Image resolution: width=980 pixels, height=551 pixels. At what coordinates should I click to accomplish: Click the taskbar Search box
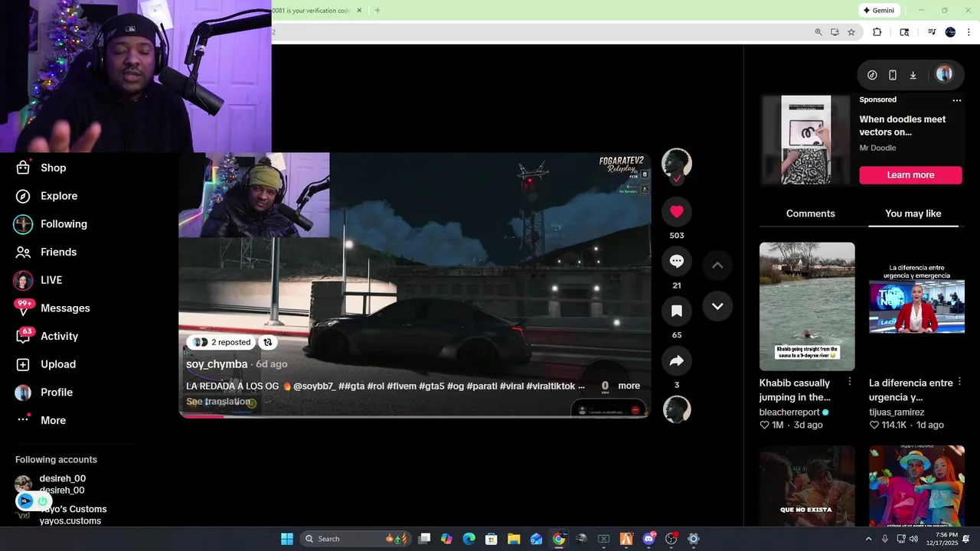(357, 539)
